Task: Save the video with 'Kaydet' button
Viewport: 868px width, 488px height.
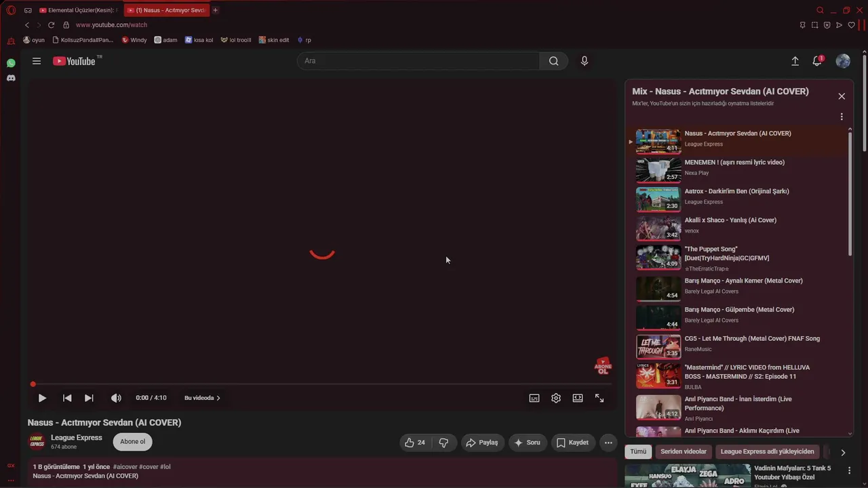Action: 573,443
